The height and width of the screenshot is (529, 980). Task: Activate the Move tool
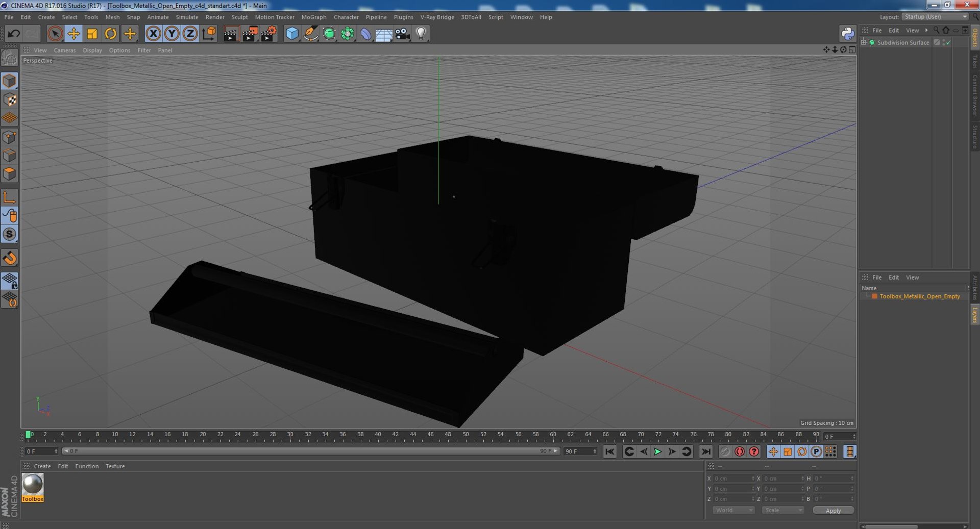73,34
